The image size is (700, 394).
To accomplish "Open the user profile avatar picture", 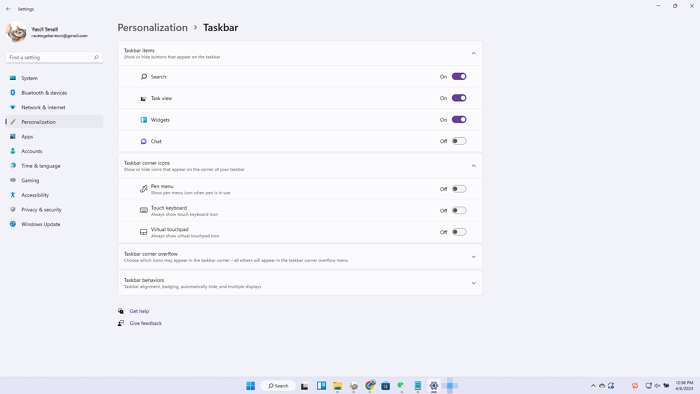I will [x=16, y=32].
